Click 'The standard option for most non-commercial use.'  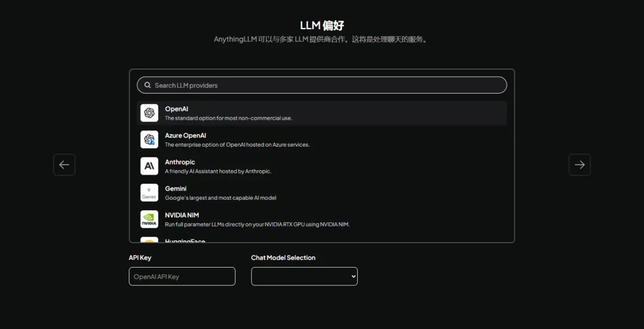tap(228, 118)
